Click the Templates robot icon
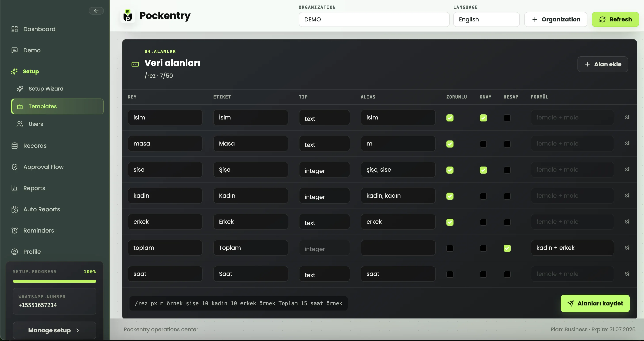The height and width of the screenshot is (341, 644). (x=20, y=106)
